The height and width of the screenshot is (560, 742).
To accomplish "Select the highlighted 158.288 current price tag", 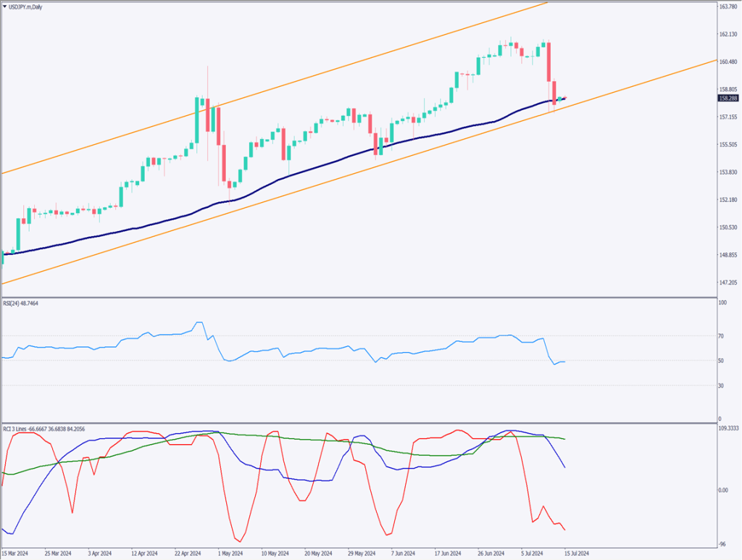I will (x=728, y=99).
